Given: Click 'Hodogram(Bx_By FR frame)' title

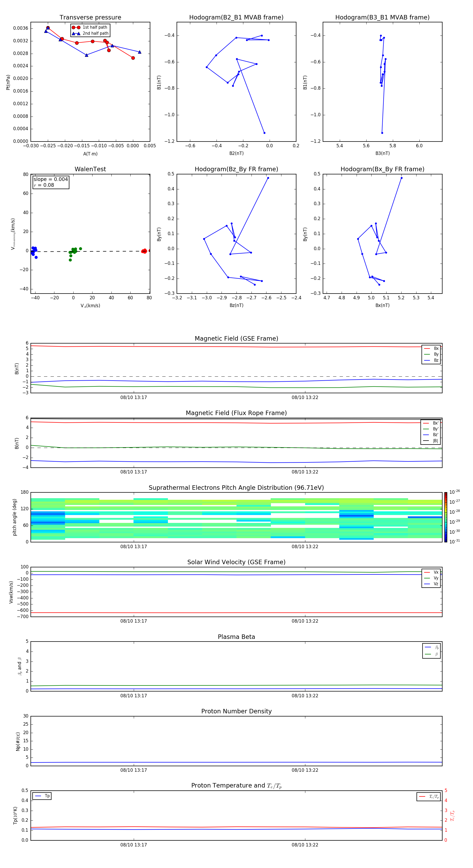Looking at the screenshot, I should [x=382, y=169].
